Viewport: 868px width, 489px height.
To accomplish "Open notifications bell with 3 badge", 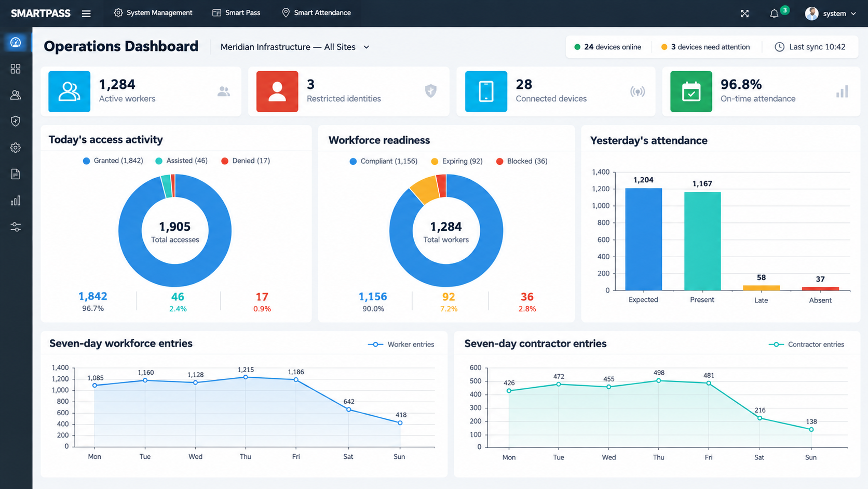I will click(x=774, y=14).
